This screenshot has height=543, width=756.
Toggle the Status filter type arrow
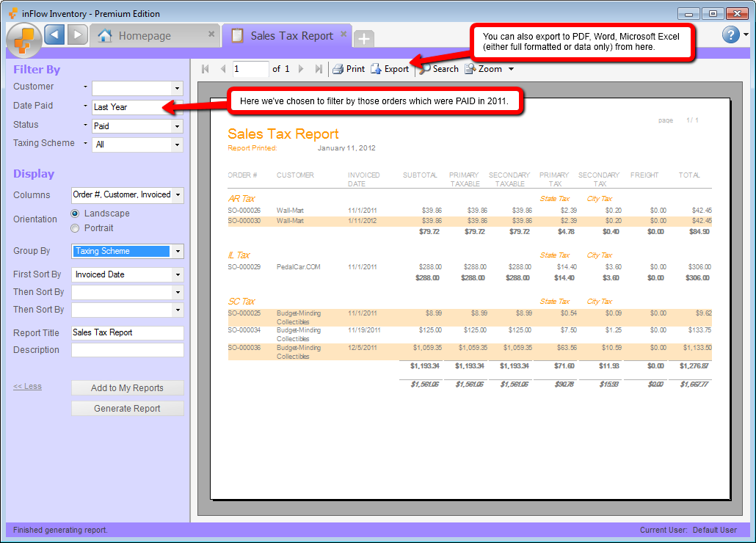coord(85,125)
